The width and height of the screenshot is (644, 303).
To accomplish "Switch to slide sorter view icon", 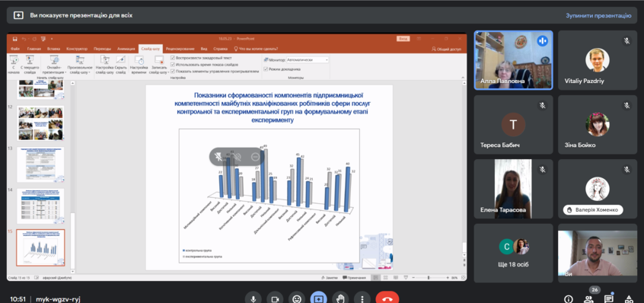I will [x=385, y=278].
